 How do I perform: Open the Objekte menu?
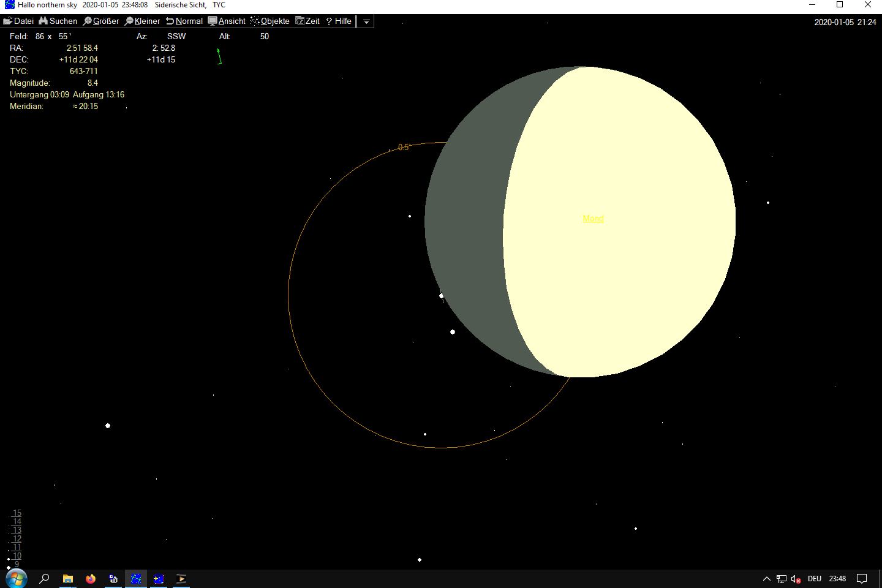270,21
